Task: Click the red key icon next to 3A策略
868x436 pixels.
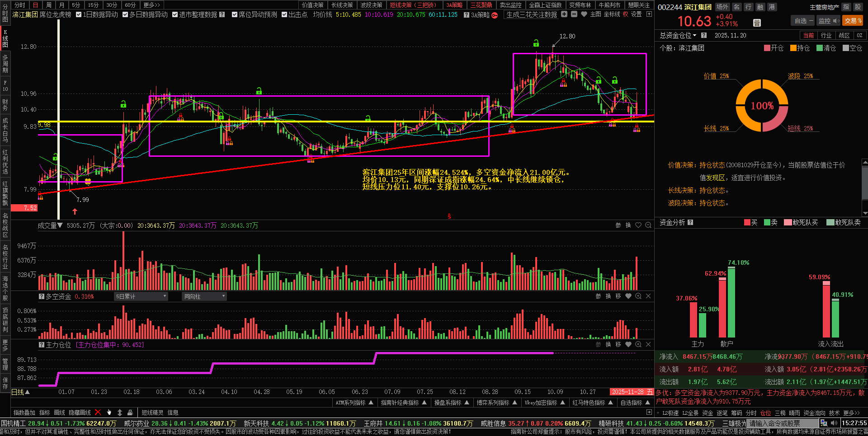Action: tap(495, 15)
